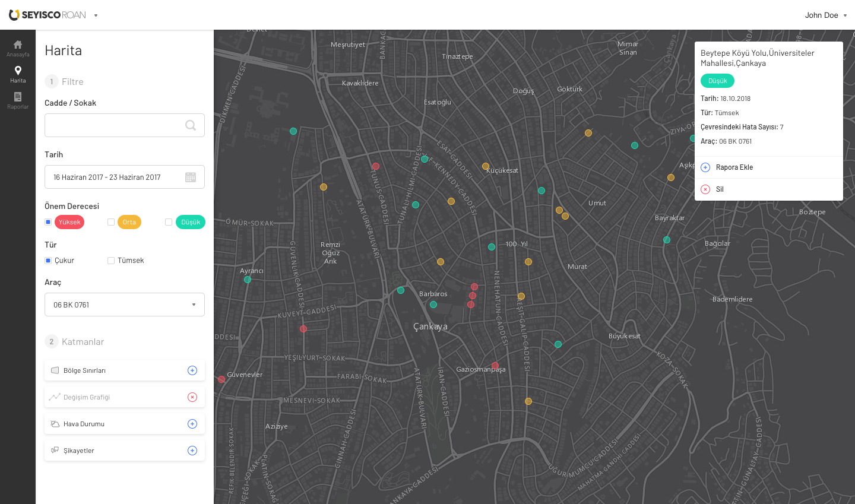Click the popup address title Beytepe Köyü Yolu
This screenshot has width=855, height=504.
point(758,58)
